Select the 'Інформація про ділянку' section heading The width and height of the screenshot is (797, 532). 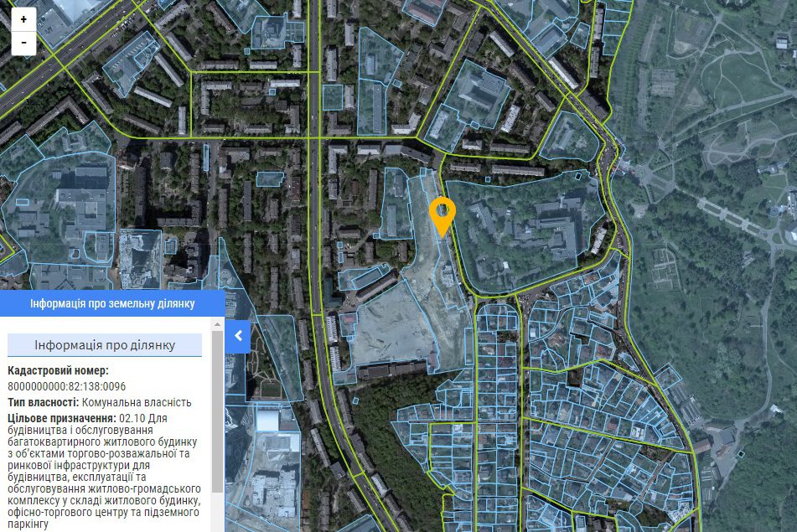coord(105,345)
